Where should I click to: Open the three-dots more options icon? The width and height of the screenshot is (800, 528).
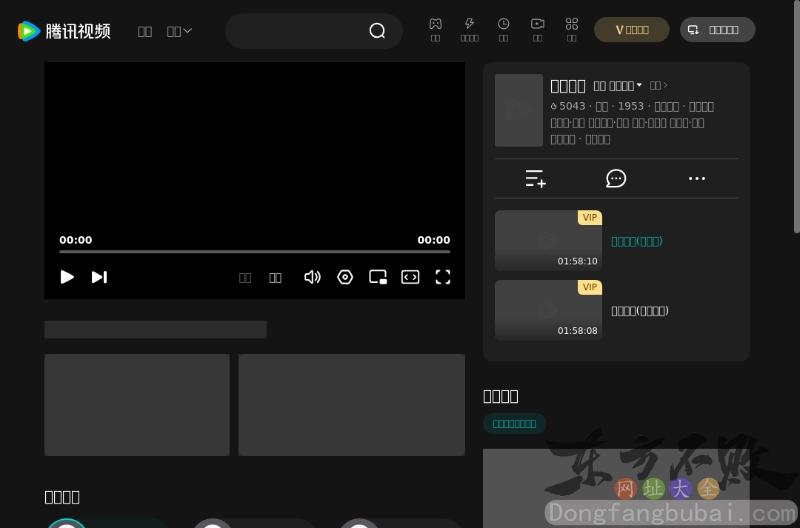[697, 179]
